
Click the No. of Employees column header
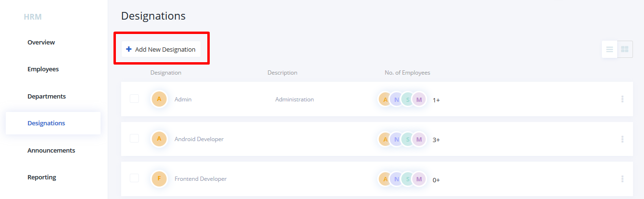pos(407,73)
